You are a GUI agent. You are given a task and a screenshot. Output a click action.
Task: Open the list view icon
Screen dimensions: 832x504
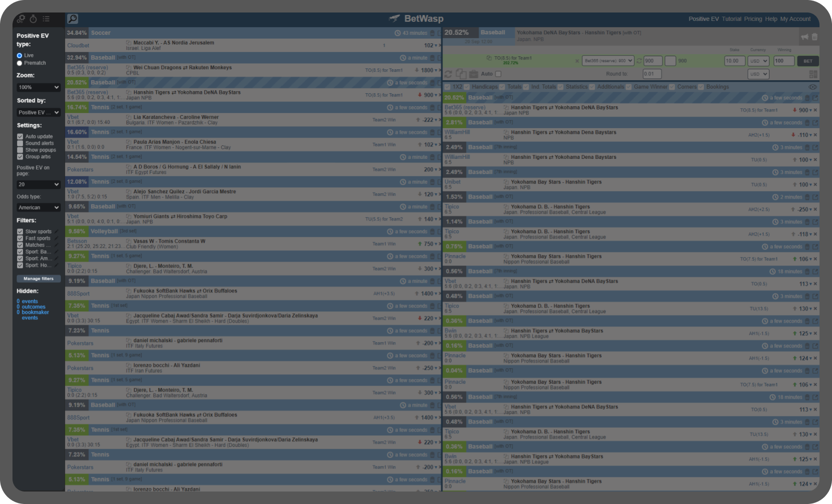pos(46,19)
